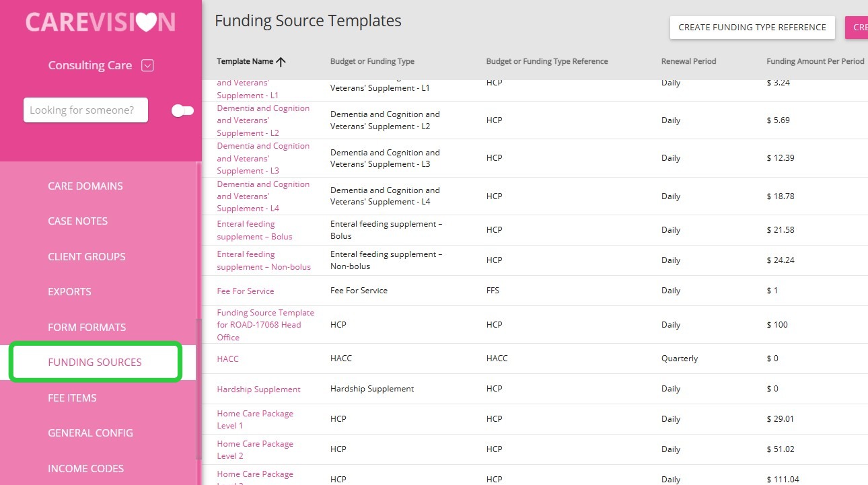Open the Care Domains menu item
The height and width of the screenshot is (485, 868).
[x=85, y=186]
